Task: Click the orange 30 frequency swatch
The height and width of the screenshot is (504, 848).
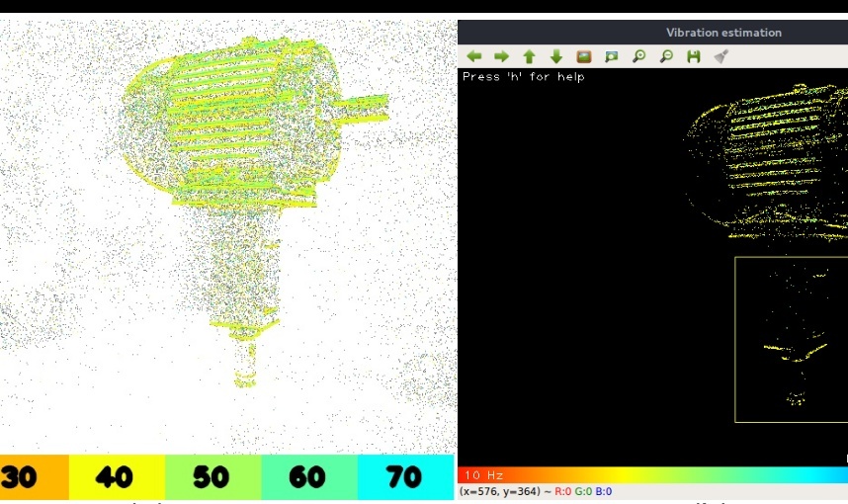Action: click(x=34, y=476)
